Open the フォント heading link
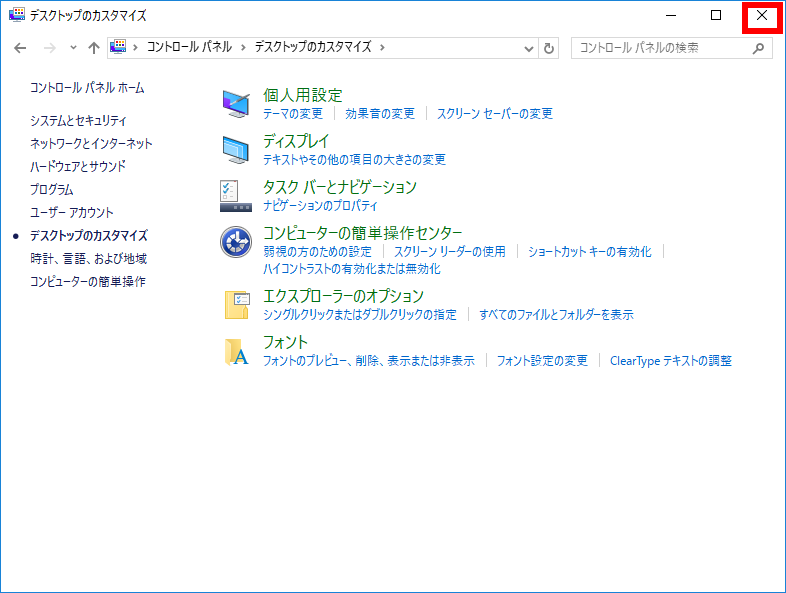 [x=285, y=342]
